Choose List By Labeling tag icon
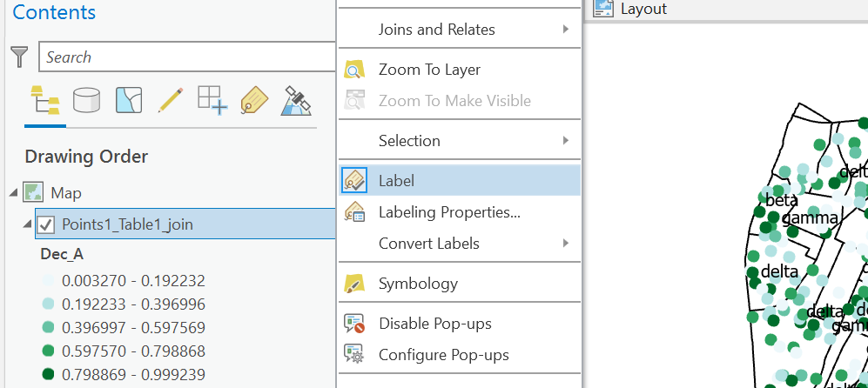The height and width of the screenshot is (388, 868). click(x=253, y=101)
